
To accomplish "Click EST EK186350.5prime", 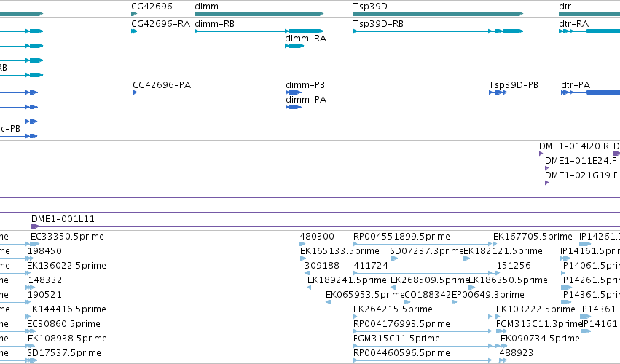I will (508, 280).
